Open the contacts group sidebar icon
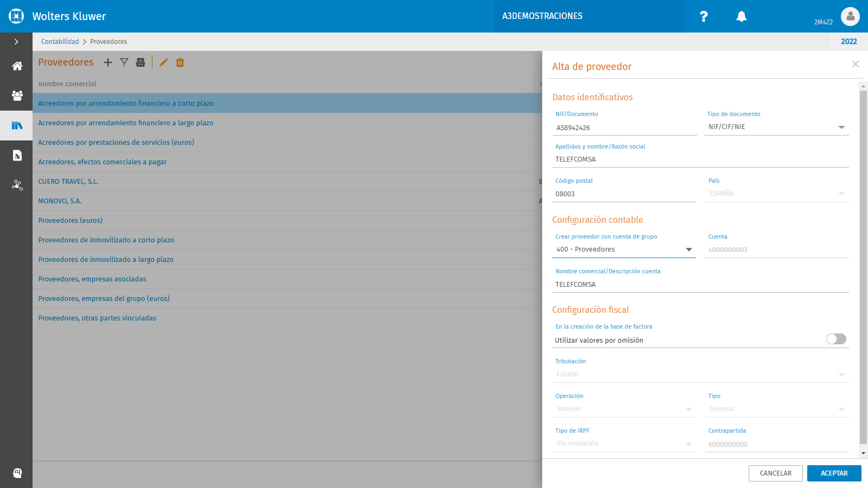This screenshot has width=868, height=488. point(17,95)
